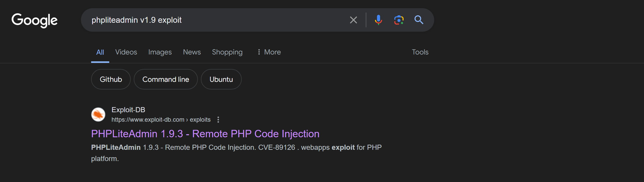The height and width of the screenshot is (182, 644).
Task: Apply the Ubuntu filter chip
Action: click(221, 79)
